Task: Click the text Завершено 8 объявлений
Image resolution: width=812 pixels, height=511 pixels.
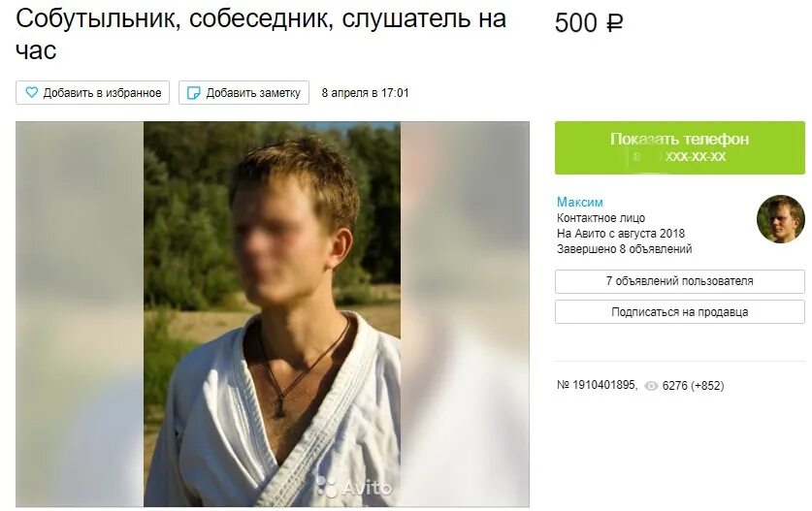Action: pos(625,249)
